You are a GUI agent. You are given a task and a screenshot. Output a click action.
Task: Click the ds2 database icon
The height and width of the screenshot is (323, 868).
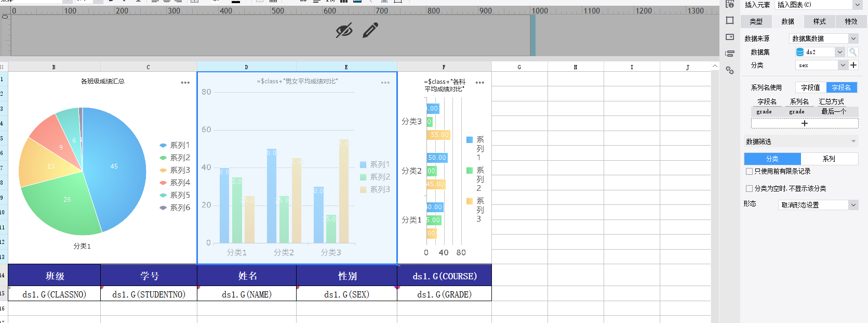(800, 52)
